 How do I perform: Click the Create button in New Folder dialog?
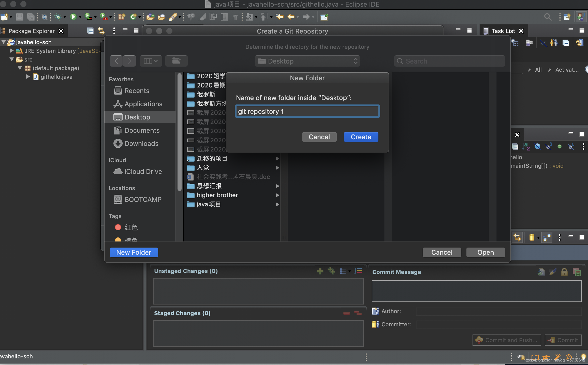click(361, 137)
